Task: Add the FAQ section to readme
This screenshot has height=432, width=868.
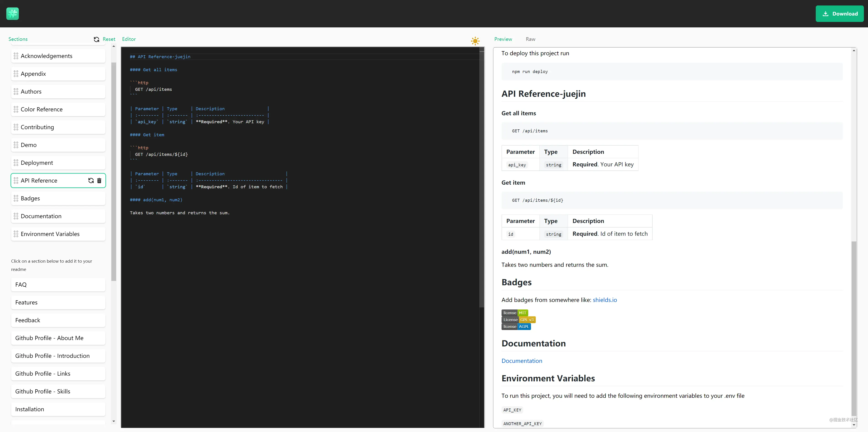Action: (x=58, y=285)
